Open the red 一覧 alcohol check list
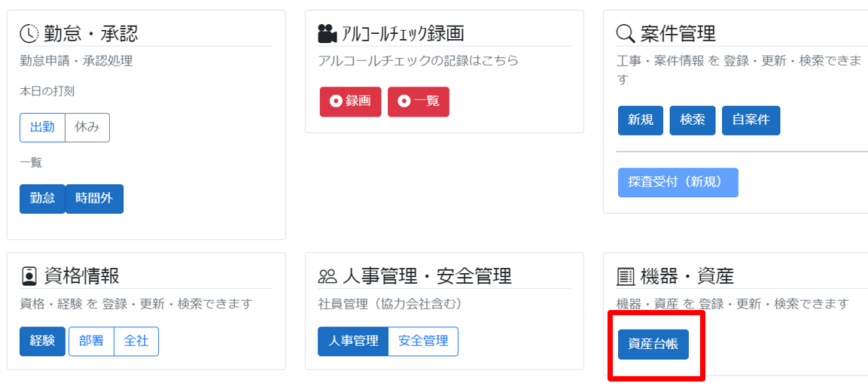The width and height of the screenshot is (868, 389). coord(419,102)
